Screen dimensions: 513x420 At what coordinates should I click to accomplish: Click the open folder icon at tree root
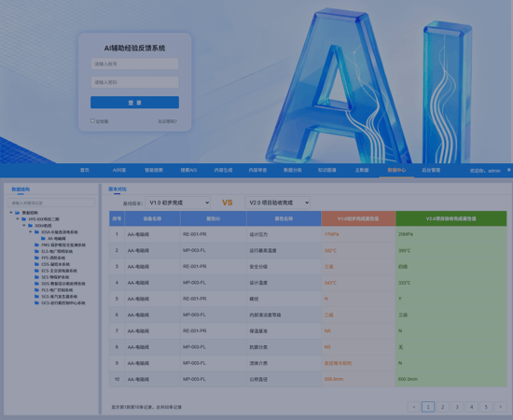click(18, 213)
